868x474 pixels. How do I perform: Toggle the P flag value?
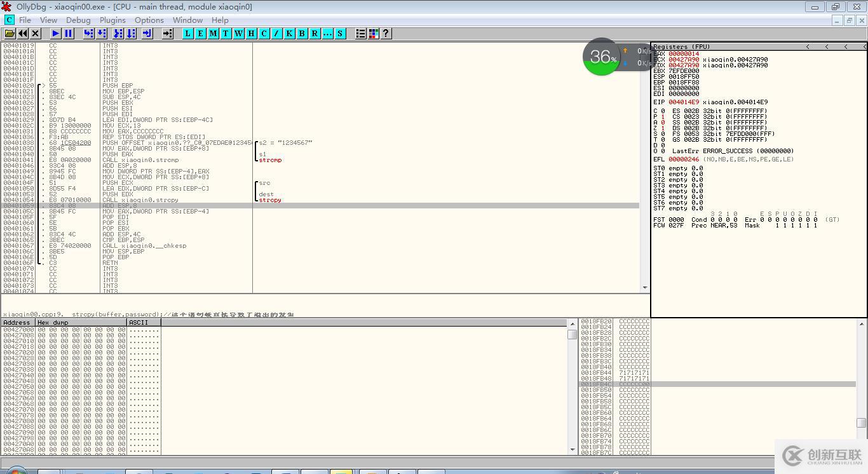pos(663,117)
